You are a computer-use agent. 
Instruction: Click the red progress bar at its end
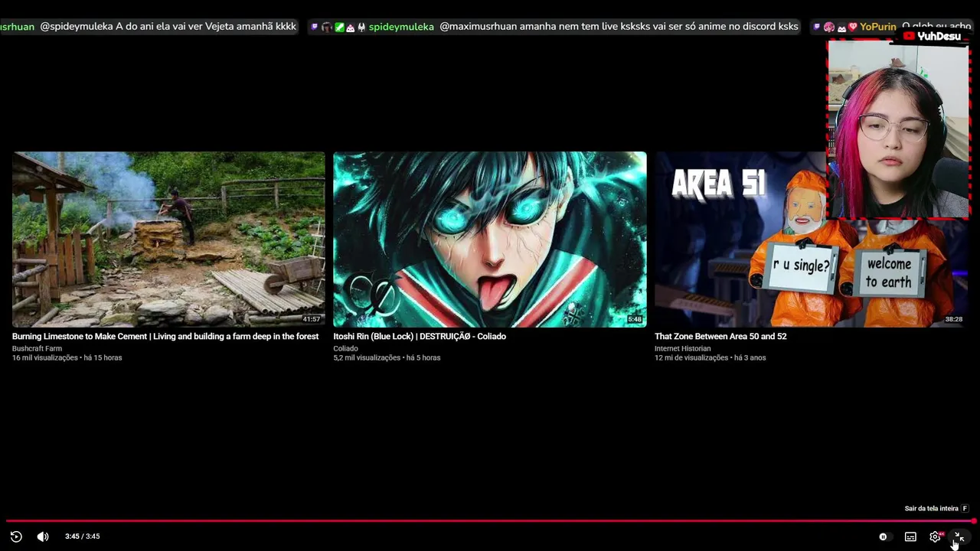973,521
